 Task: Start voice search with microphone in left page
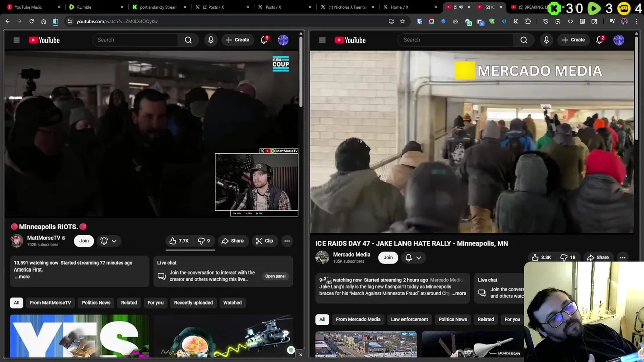211,40
